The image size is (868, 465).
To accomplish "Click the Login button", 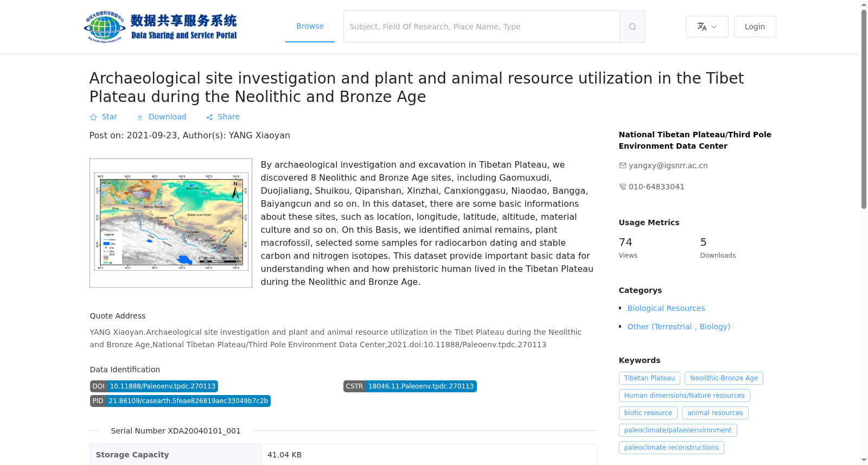I will point(755,27).
